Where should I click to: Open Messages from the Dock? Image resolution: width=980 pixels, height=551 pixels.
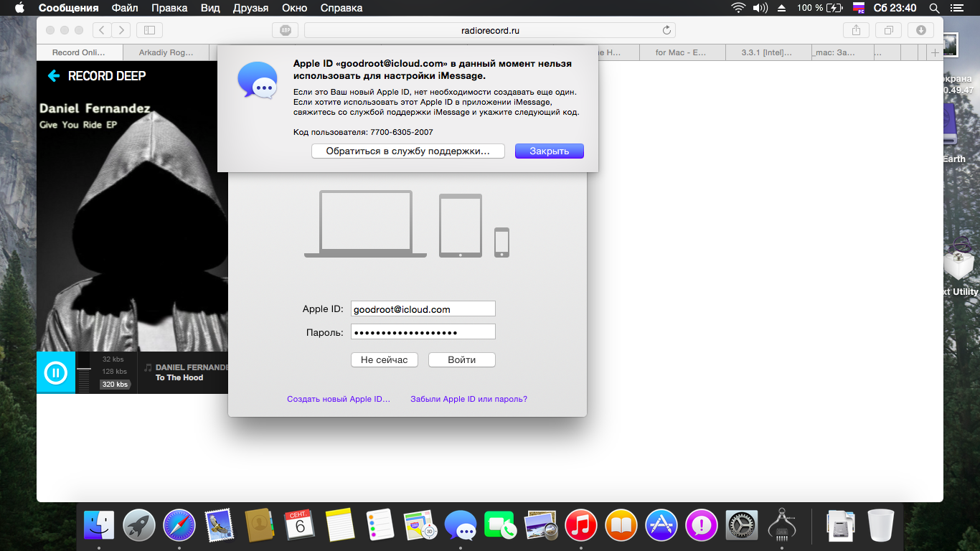click(x=461, y=525)
